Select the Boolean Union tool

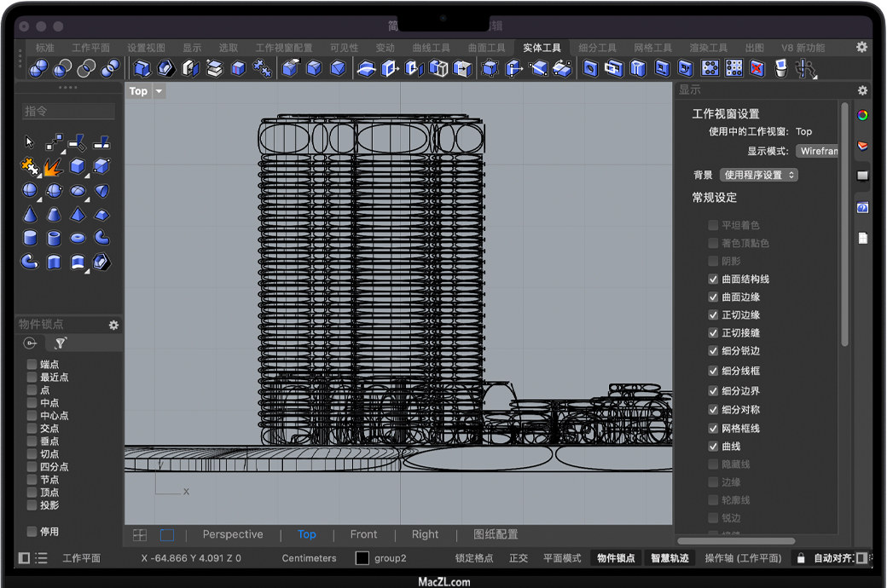pos(38,68)
